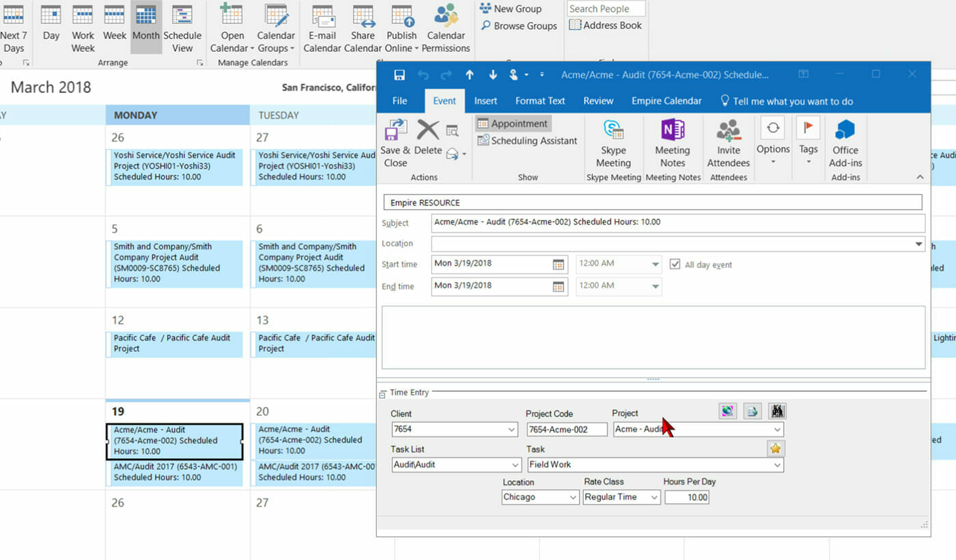Image resolution: width=956 pixels, height=560 pixels.
Task: Uncheck the All day event checkbox
Action: (x=675, y=264)
